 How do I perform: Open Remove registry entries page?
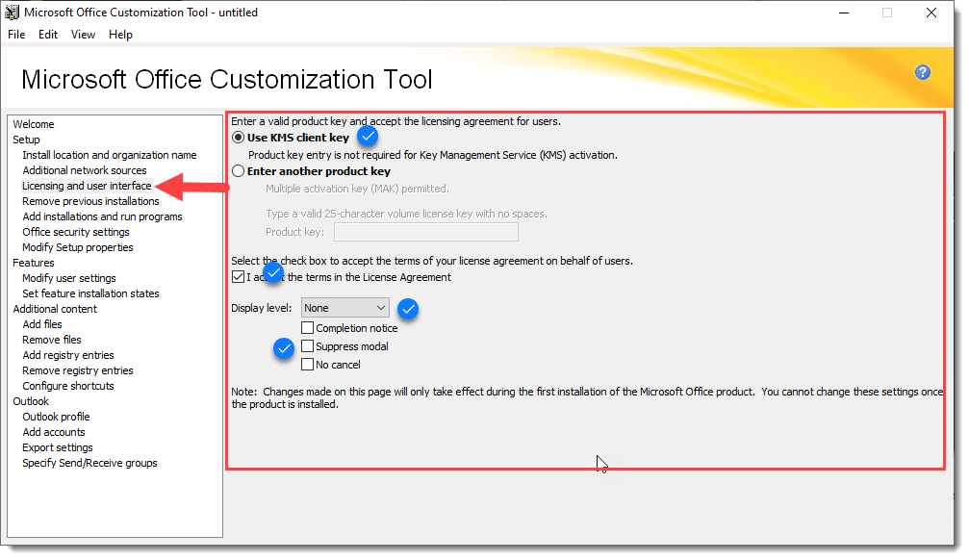[x=78, y=370]
